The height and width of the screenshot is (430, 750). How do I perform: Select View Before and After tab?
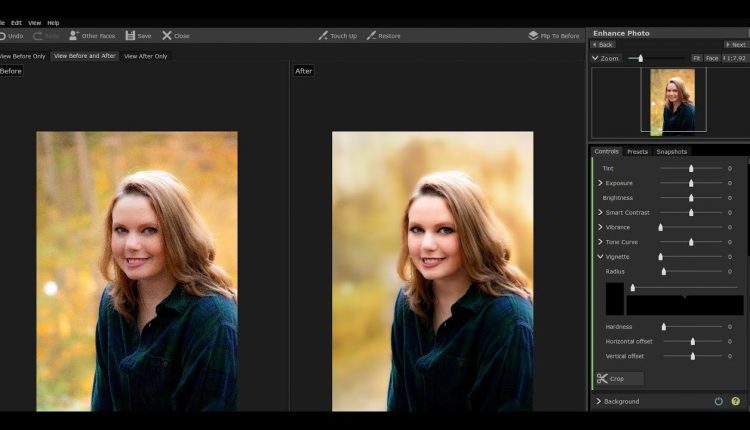pos(85,56)
